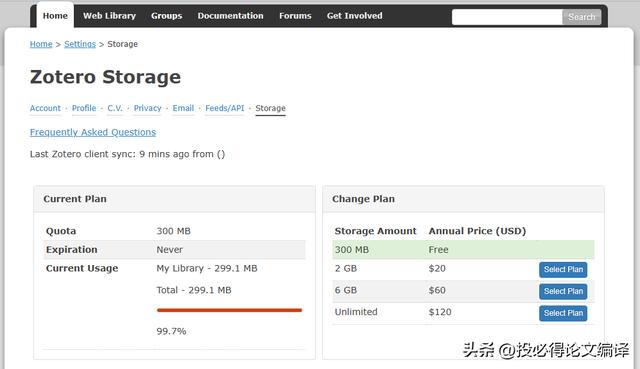Open the Privacy settings link
This screenshot has width=640, height=369.
click(147, 108)
